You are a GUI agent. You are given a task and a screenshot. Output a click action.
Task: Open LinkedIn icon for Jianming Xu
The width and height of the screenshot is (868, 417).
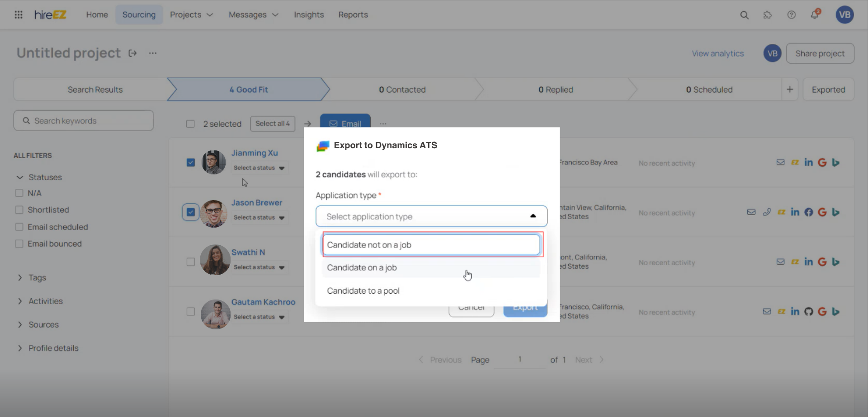808,162
